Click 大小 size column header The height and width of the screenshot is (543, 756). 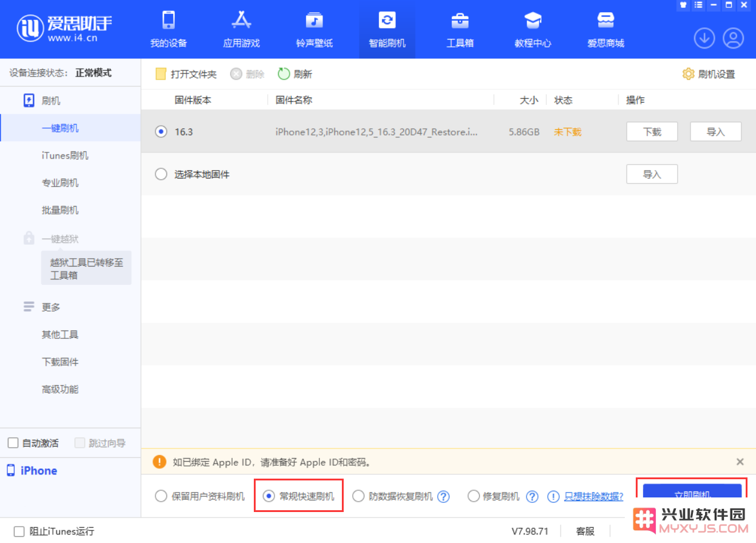click(x=529, y=100)
